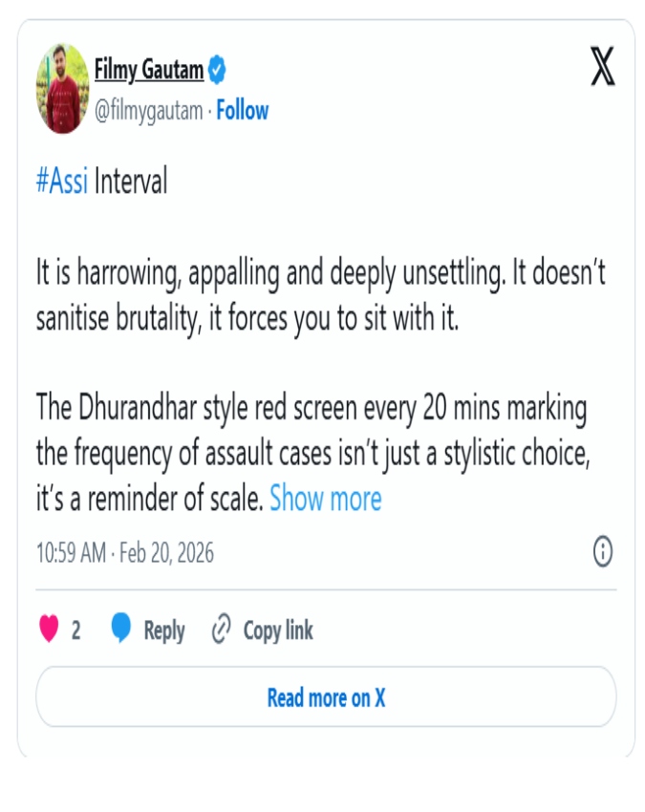The width and height of the screenshot is (645, 812).
Task: Click the Reply text label
Action: pyautogui.click(x=163, y=630)
